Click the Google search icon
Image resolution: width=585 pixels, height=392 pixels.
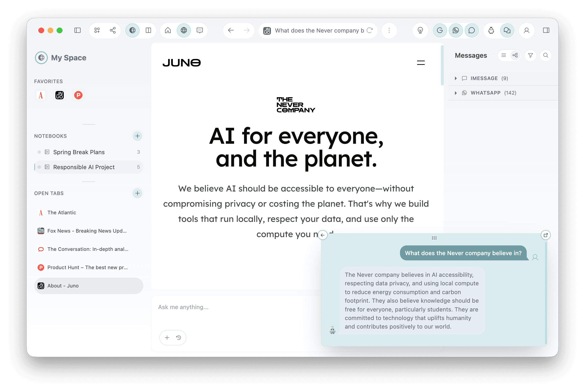(440, 30)
